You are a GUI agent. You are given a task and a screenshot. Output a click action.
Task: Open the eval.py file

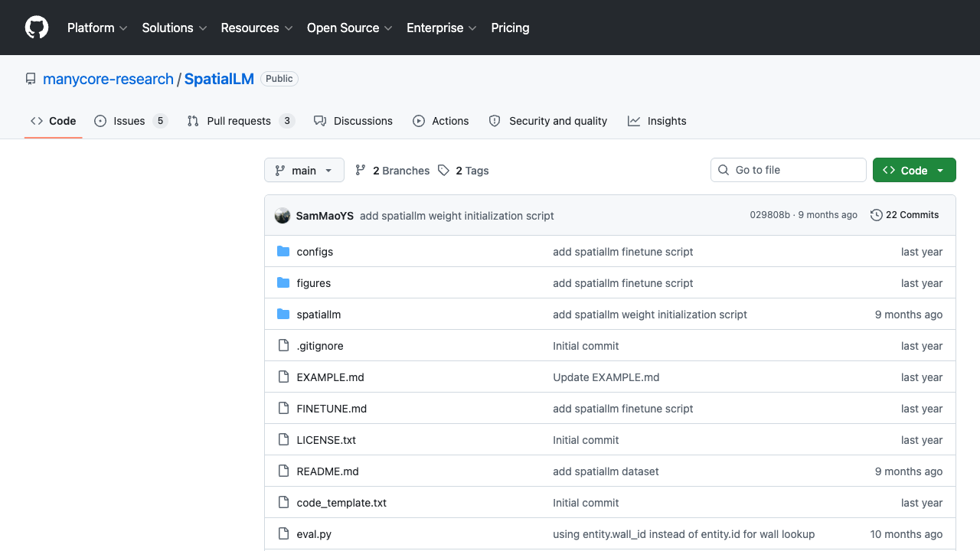(314, 534)
